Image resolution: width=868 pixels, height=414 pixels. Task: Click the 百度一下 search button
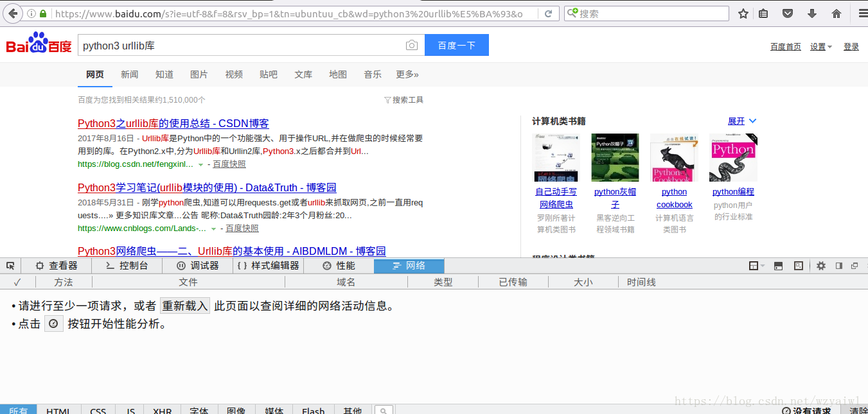(457, 45)
